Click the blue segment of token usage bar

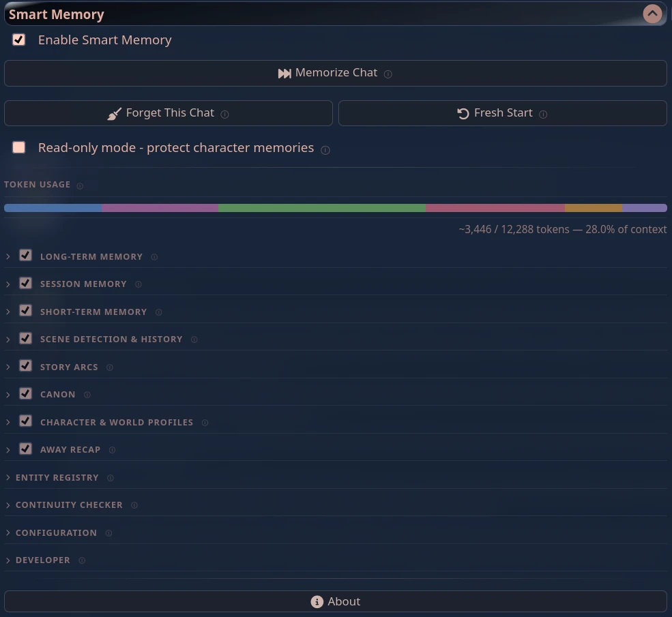tap(53, 208)
